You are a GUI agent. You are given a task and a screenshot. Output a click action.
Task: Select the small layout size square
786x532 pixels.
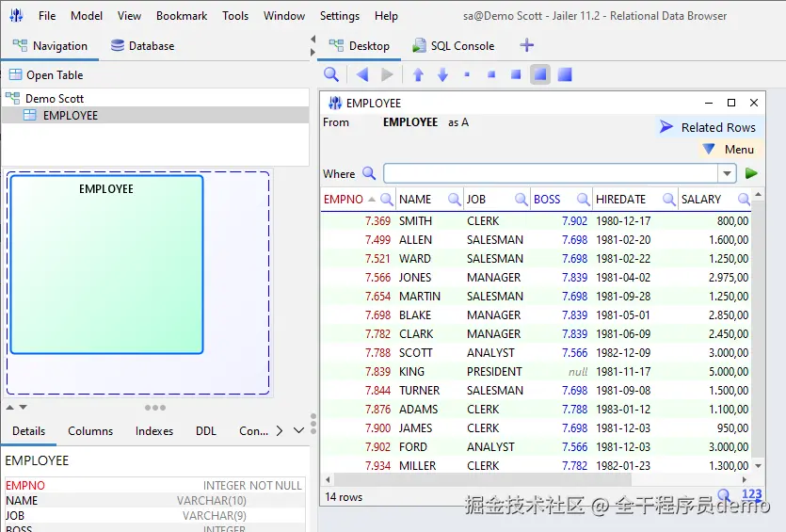(491, 74)
